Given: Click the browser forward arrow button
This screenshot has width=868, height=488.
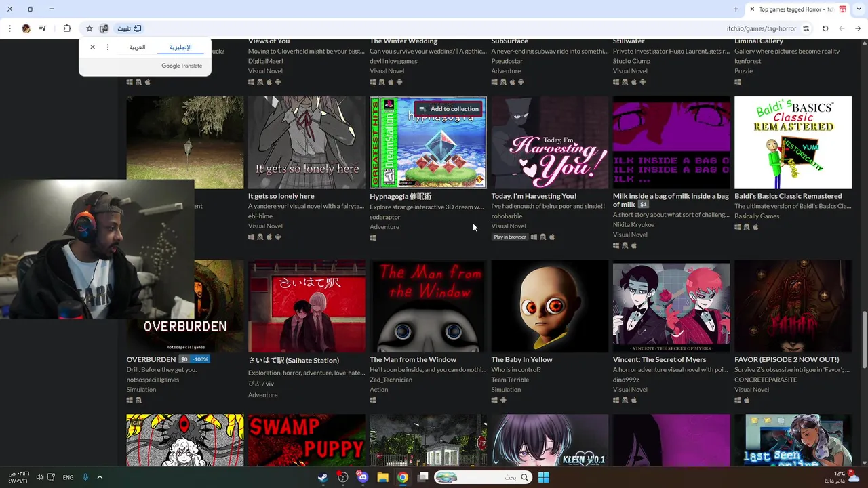Looking at the screenshot, I should 842,28.
